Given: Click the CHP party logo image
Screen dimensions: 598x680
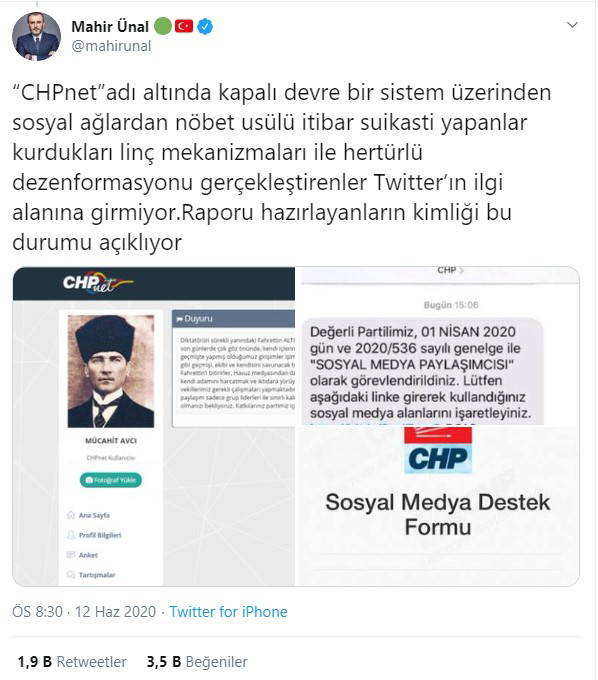Looking at the screenshot, I should (x=438, y=450).
